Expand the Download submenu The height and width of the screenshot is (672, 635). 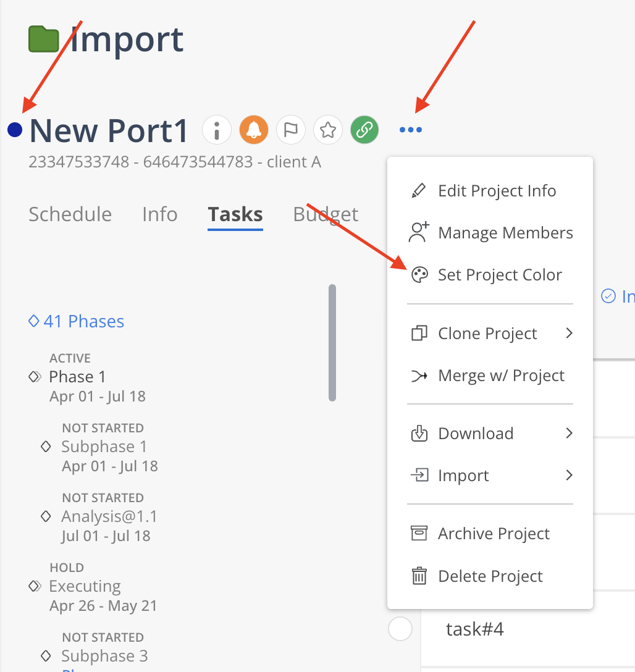[x=569, y=434]
